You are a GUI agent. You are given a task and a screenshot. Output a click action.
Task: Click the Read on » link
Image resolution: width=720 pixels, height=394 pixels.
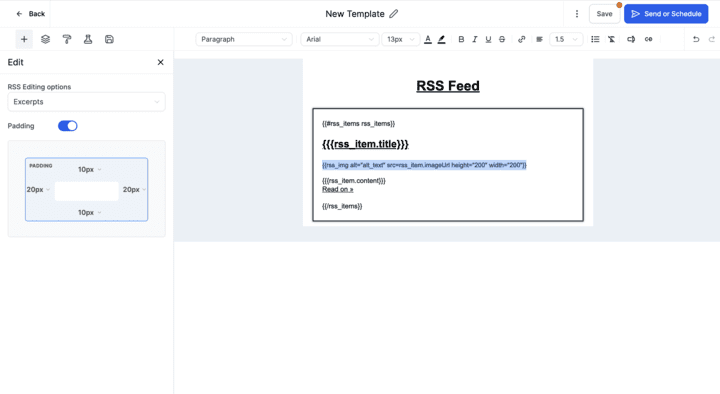(338, 189)
